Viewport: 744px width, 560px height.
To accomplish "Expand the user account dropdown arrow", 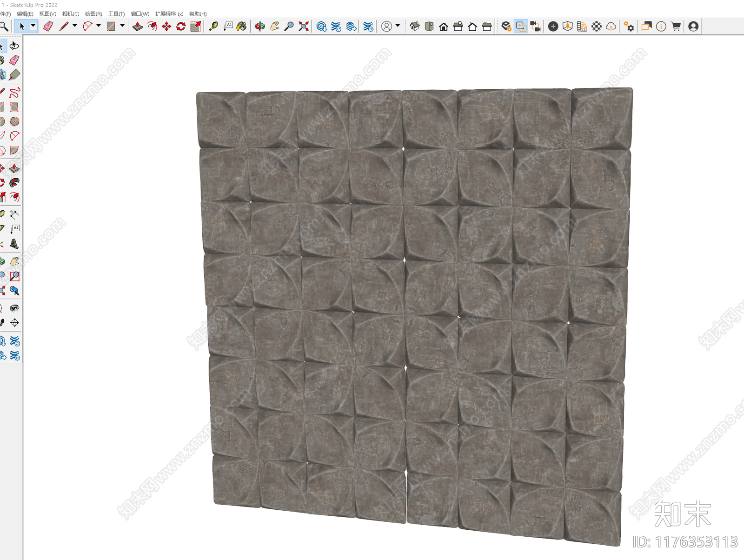I will [x=398, y=26].
